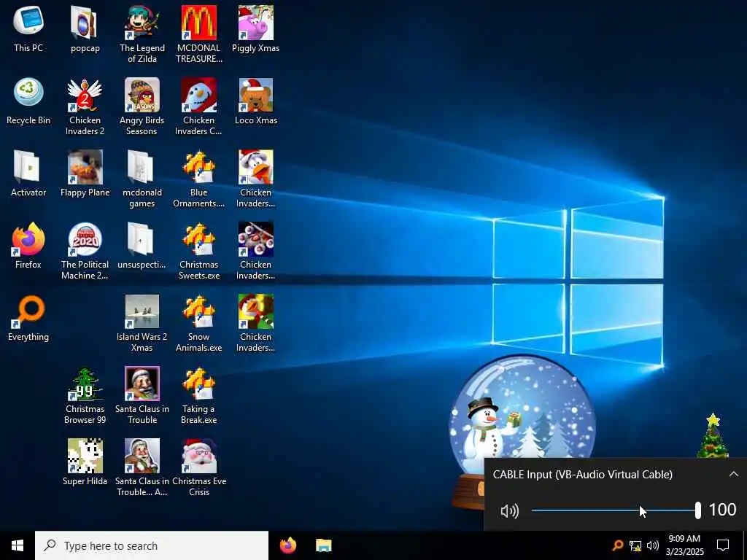The height and width of the screenshot is (560, 747).
Task: Open Firefox from the taskbar
Action: (x=288, y=545)
